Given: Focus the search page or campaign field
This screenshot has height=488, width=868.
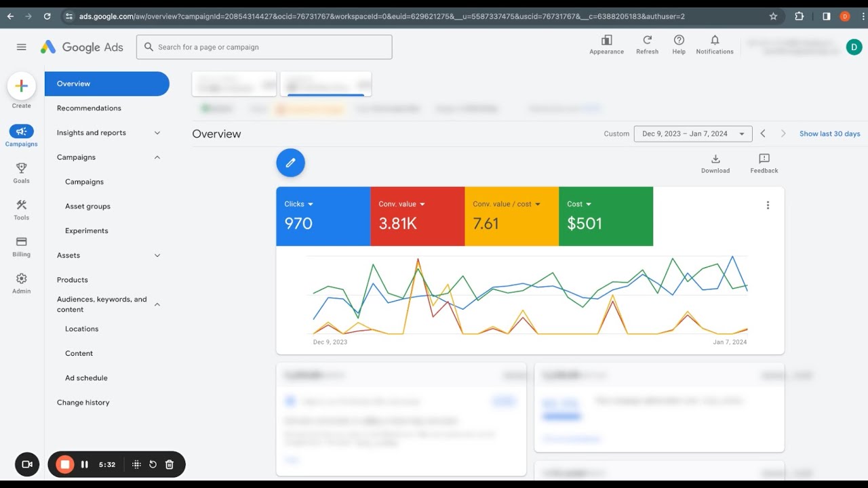Looking at the screenshot, I should pyautogui.click(x=264, y=47).
